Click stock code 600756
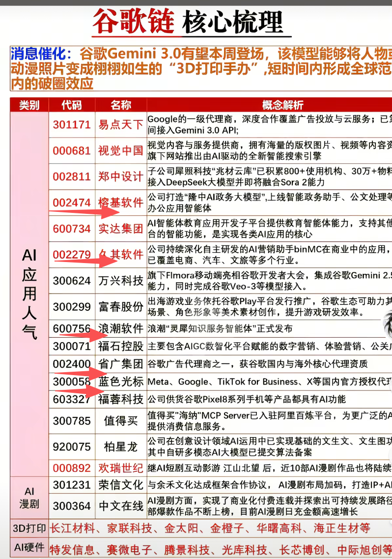The height and width of the screenshot is (559, 392). 72,328
